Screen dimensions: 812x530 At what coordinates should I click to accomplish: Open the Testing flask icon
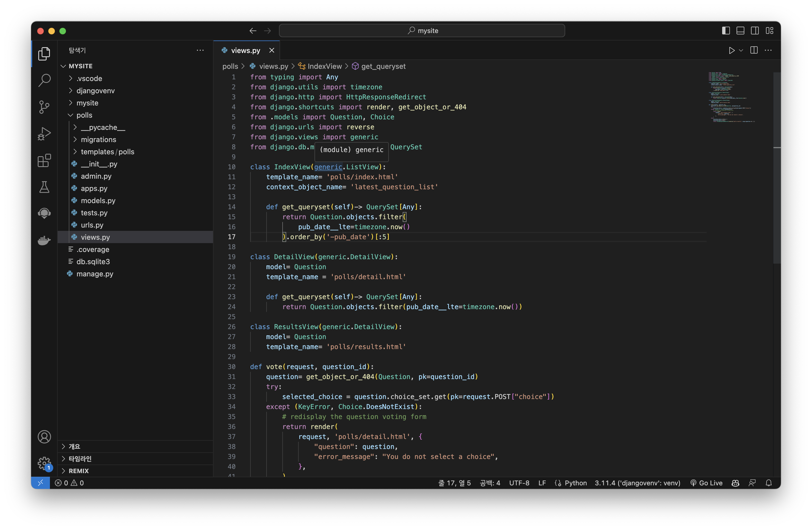click(44, 187)
